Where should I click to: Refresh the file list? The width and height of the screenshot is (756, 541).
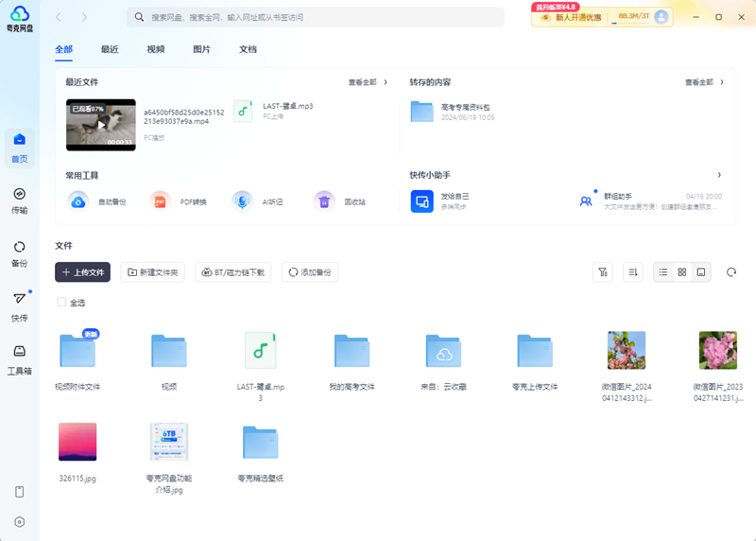click(730, 272)
